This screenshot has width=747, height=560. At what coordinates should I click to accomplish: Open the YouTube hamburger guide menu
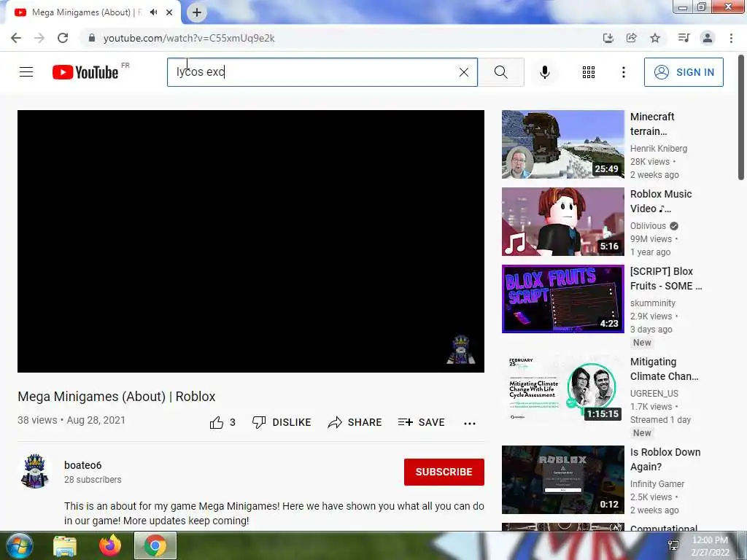(x=26, y=72)
